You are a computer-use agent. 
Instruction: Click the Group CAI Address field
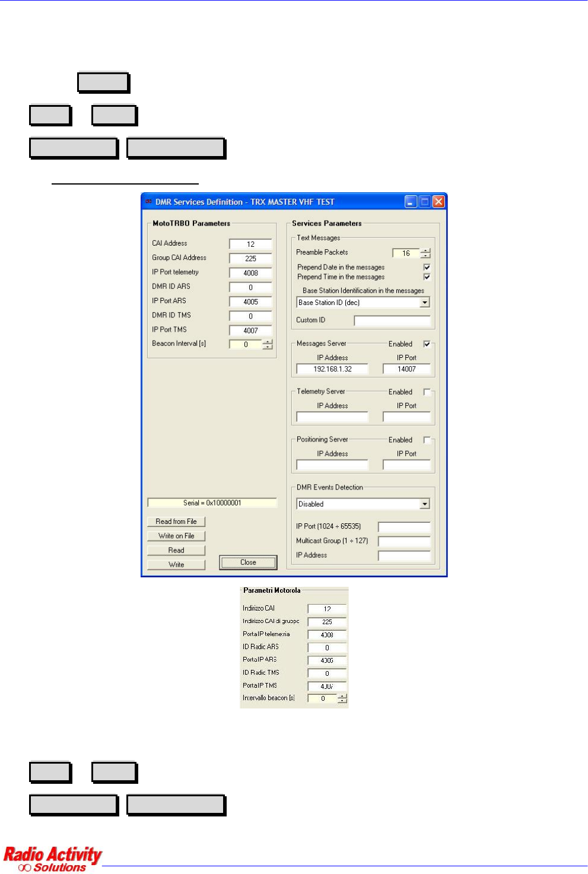[x=250, y=259]
